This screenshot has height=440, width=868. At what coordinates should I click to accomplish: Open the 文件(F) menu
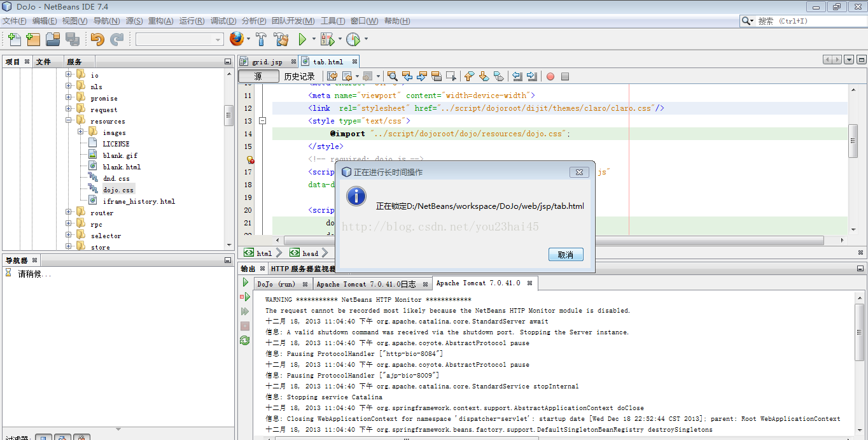pyautogui.click(x=14, y=21)
